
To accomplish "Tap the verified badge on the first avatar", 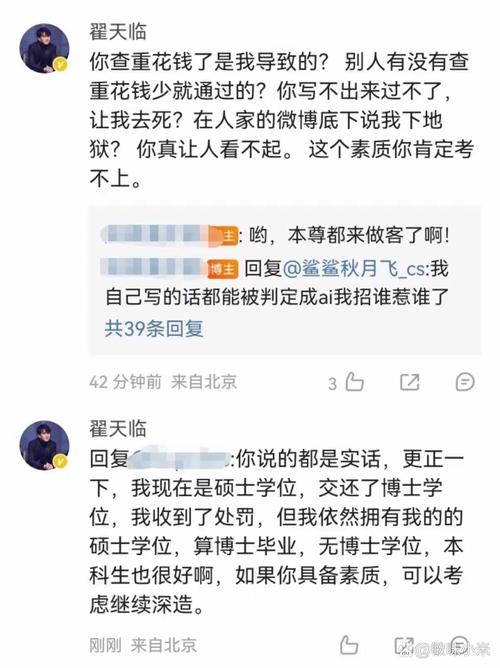I will (x=61, y=65).
